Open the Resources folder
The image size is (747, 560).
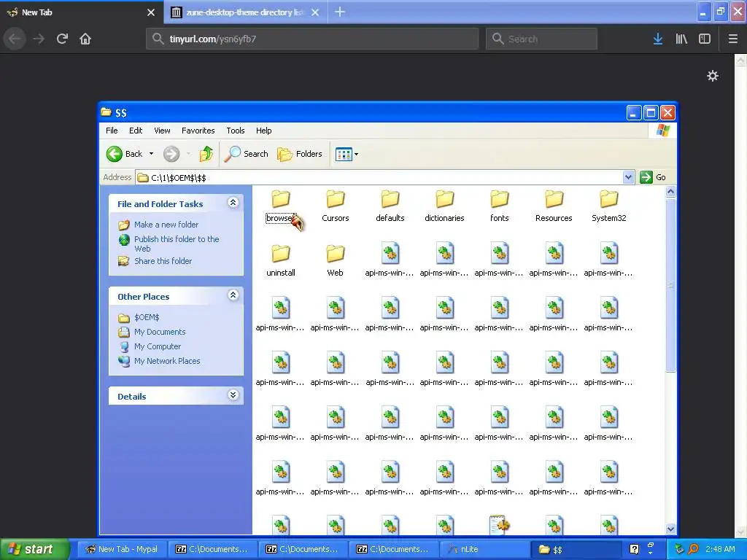tap(554, 206)
